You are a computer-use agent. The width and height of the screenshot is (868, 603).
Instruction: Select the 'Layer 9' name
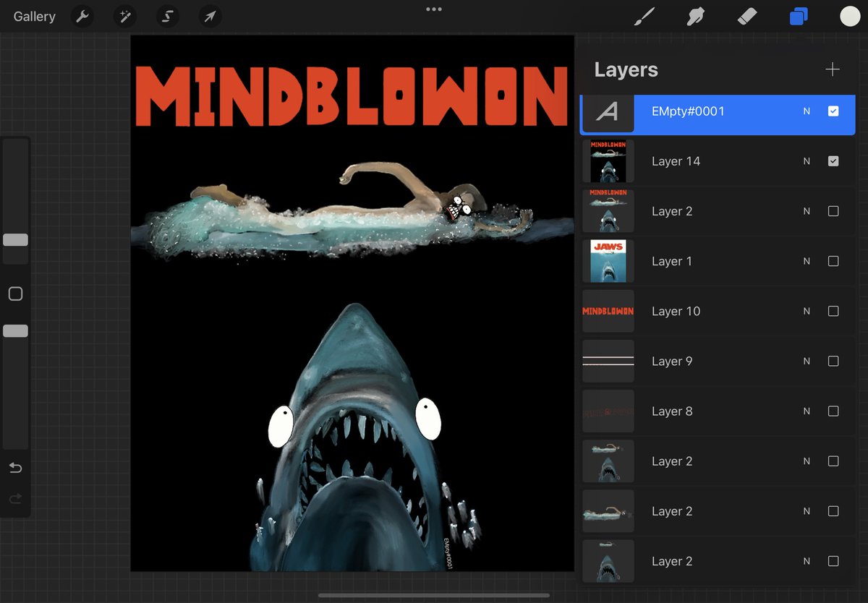point(672,361)
